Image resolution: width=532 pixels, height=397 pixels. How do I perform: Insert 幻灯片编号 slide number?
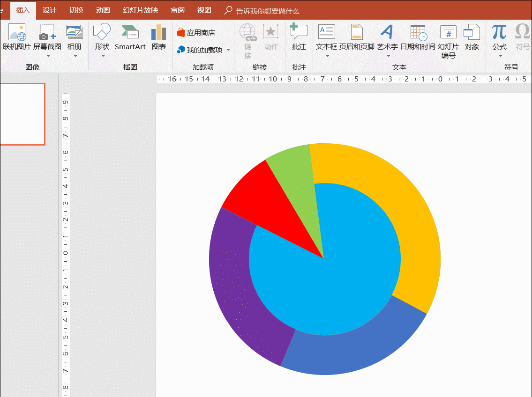pyautogui.click(x=448, y=33)
